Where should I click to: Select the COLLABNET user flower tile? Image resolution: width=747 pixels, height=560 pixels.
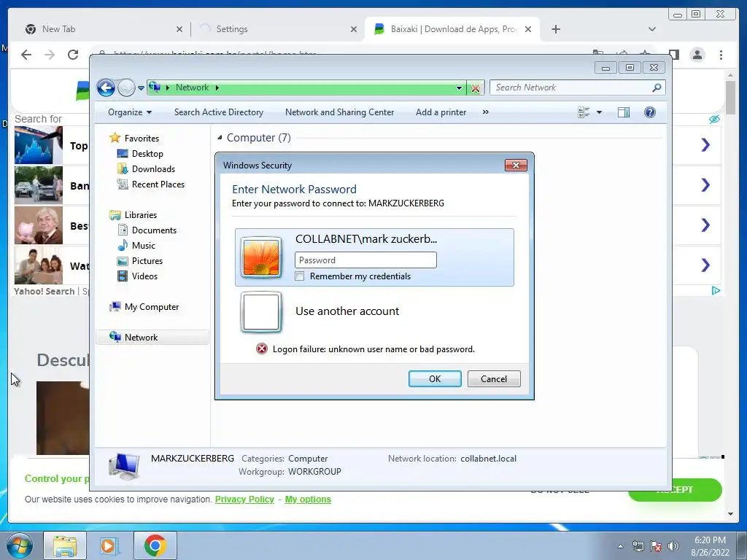coord(261,257)
